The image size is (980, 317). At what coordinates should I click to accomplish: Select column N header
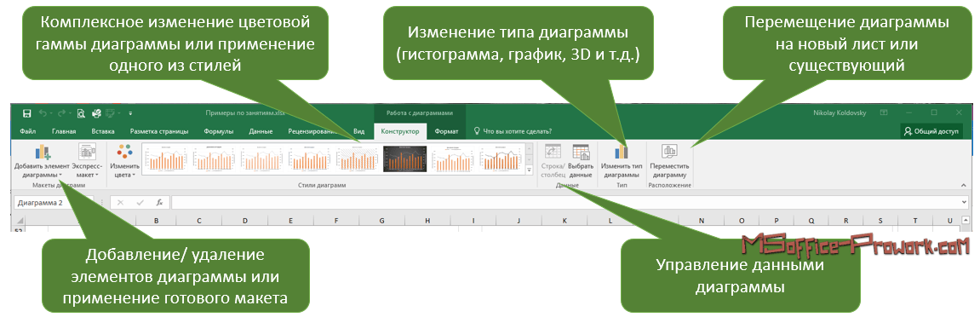(702, 221)
